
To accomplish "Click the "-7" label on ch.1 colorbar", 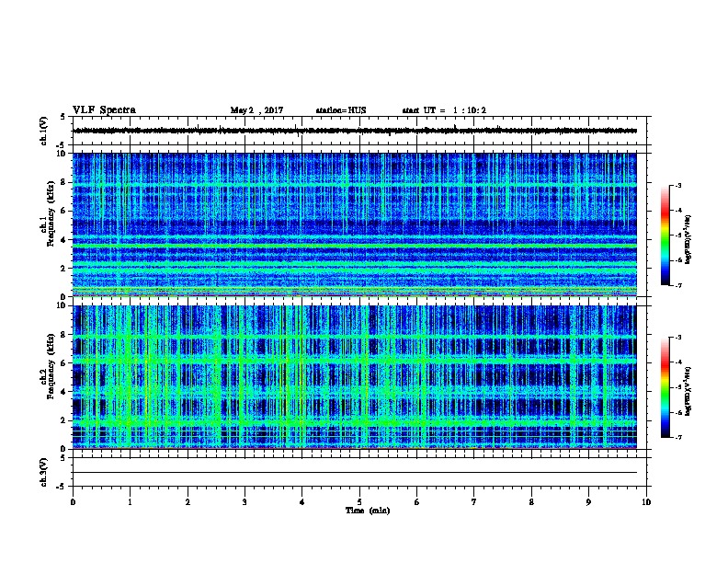I will pyautogui.click(x=677, y=285).
